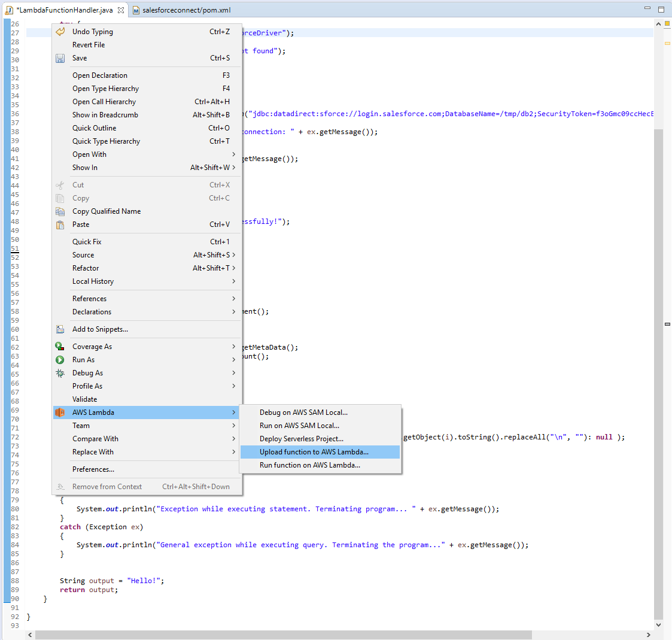Choose Validate in context menu
672x640 pixels.
click(147, 399)
